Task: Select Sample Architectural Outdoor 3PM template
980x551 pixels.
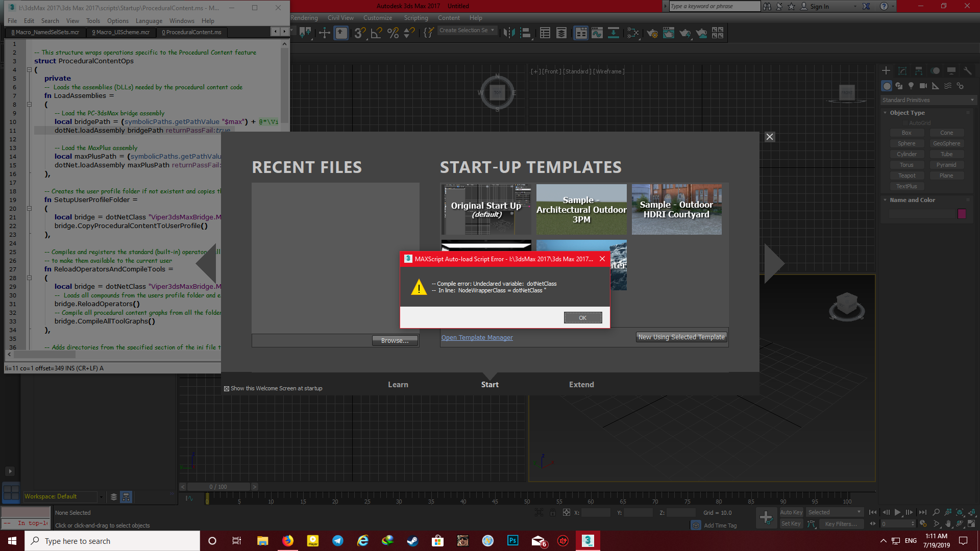Action: (581, 210)
